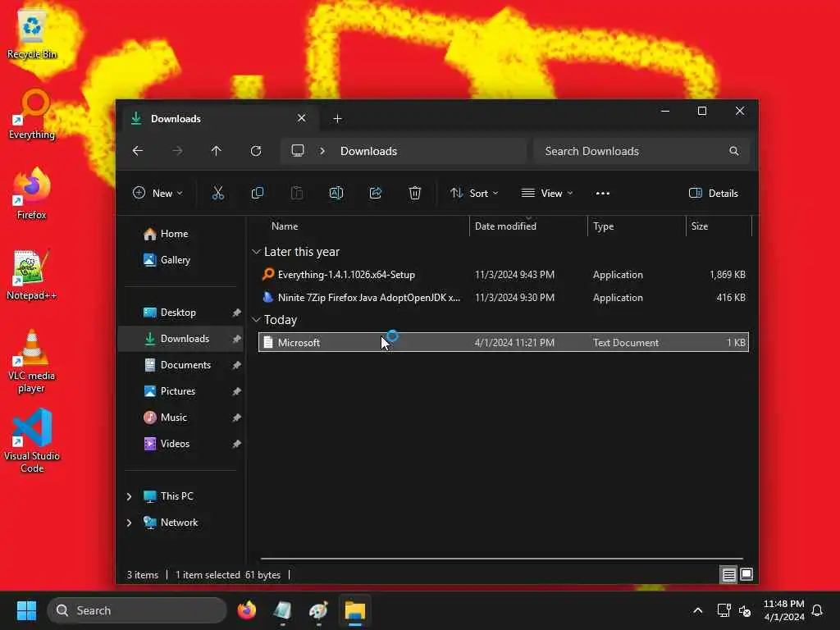Expand the Network tree node
This screenshot has height=630, width=840.
[x=129, y=523]
